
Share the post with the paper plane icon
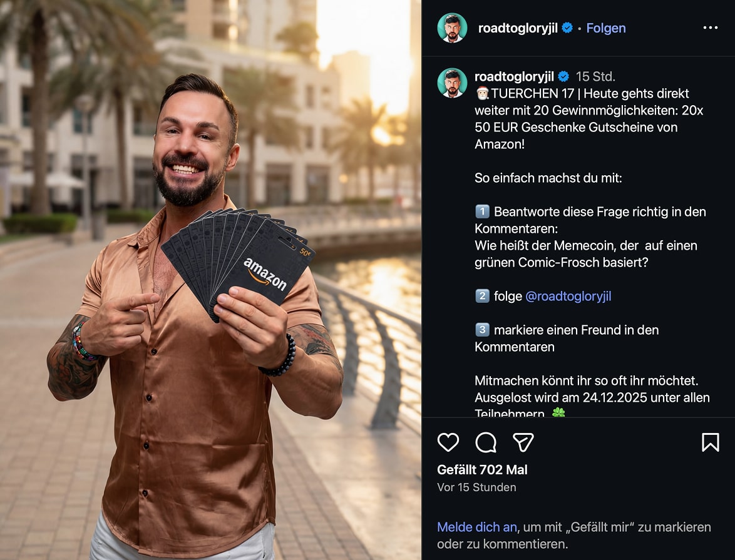pyautogui.click(x=523, y=442)
